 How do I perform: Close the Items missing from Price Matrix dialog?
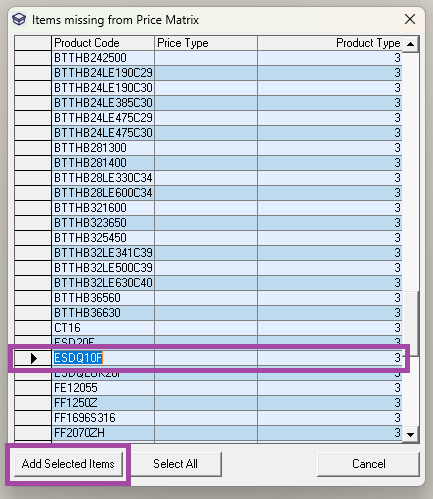click(x=410, y=19)
